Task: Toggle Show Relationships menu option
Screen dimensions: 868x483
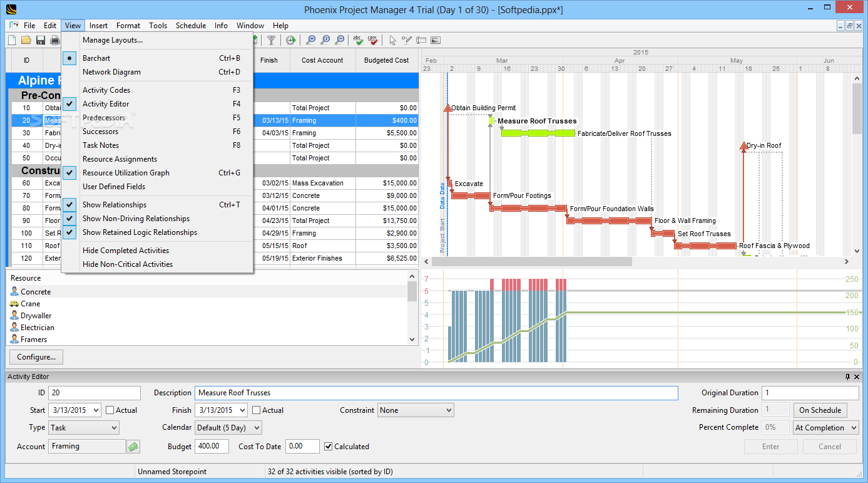Action: click(x=157, y=205)
